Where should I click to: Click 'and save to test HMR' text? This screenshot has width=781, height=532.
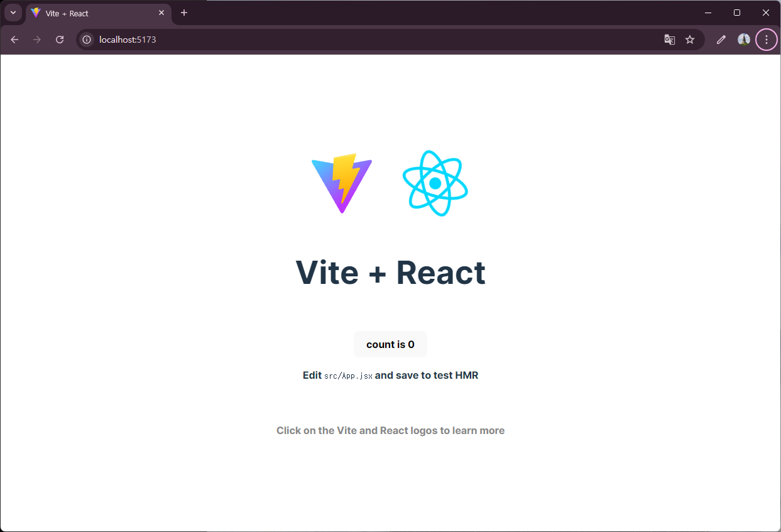point(427,375)
